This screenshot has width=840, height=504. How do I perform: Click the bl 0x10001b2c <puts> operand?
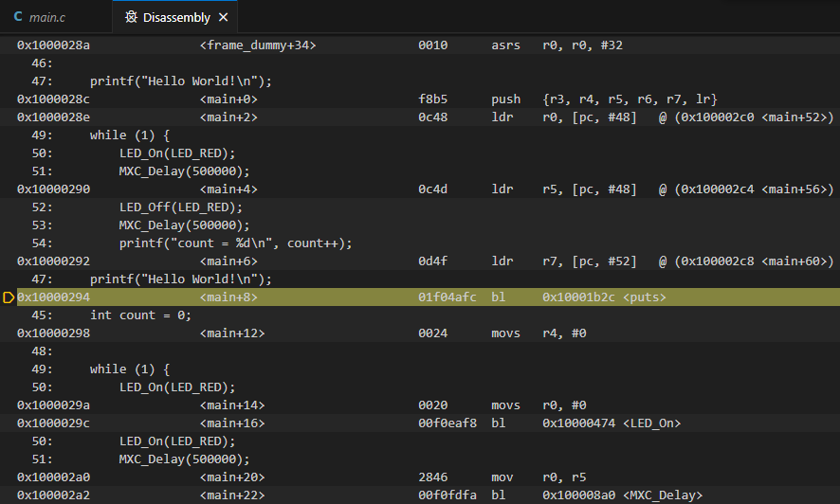pos(604,297)
